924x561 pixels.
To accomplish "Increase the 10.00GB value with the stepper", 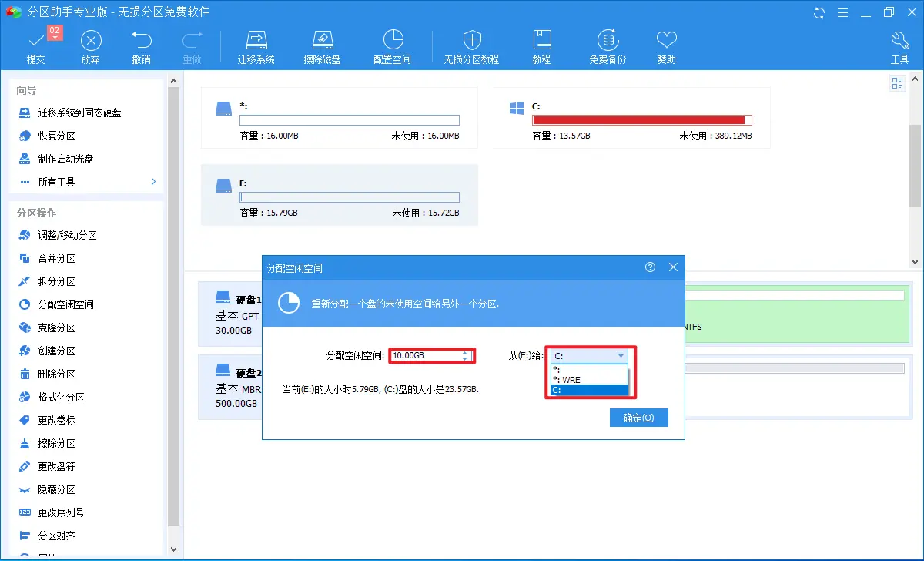I will (465, 351).
